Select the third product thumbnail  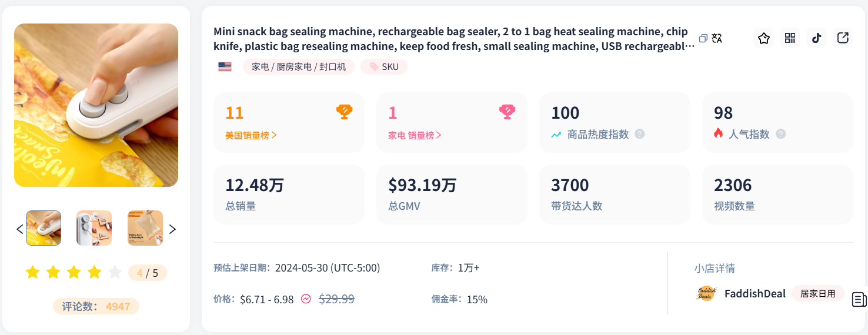pyautogui.click(x=145, y=228)
